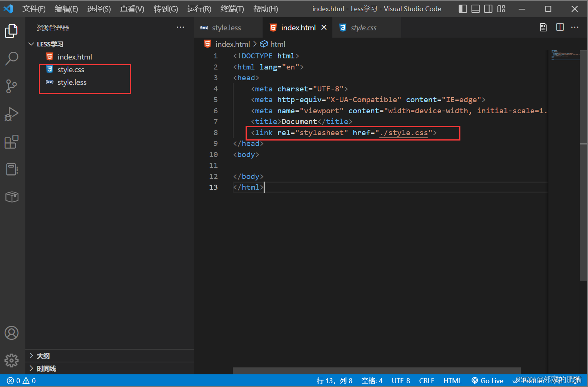Open Run and Debug view
The width and height of the screenshot is (588, 387).
pos(12,114)
